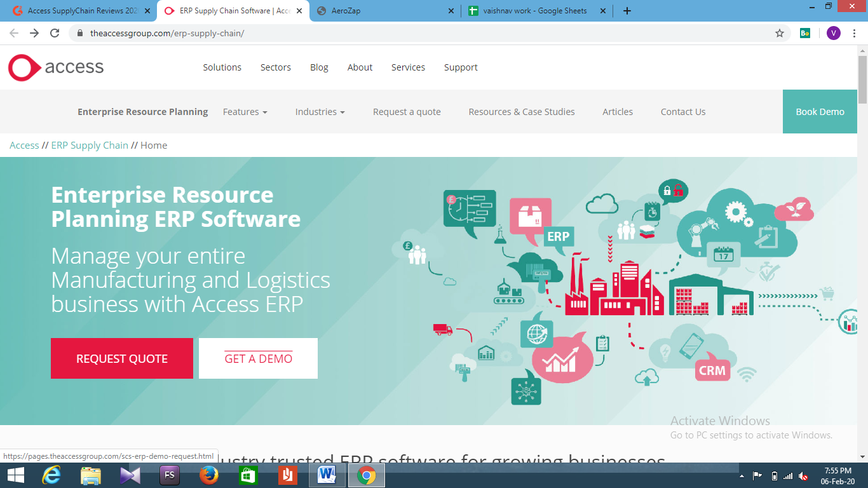Click the Access breadcrumb link
The height and width of the screenshot is (488, 868).
pos(24,146)
